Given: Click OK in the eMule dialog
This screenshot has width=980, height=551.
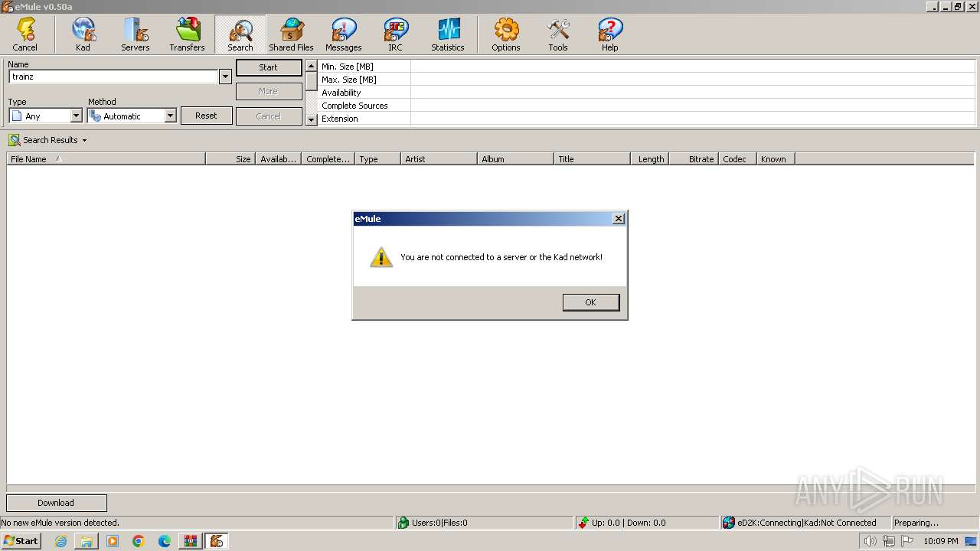Looking at the screenshot, I should 590,302.
